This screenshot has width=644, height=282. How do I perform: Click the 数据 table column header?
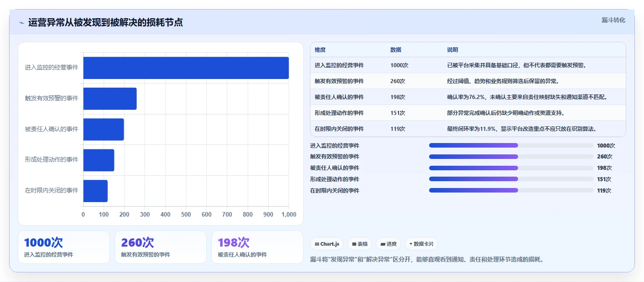tap(396, 50)
